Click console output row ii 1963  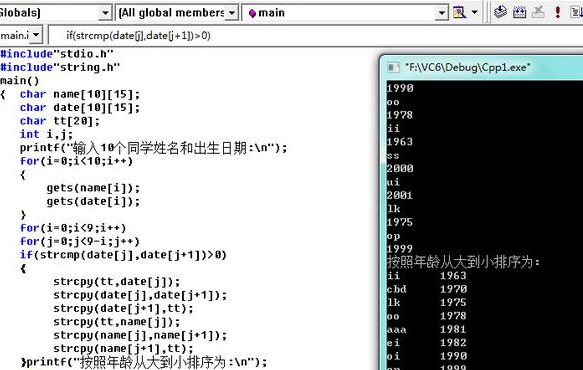click(426, 276)
